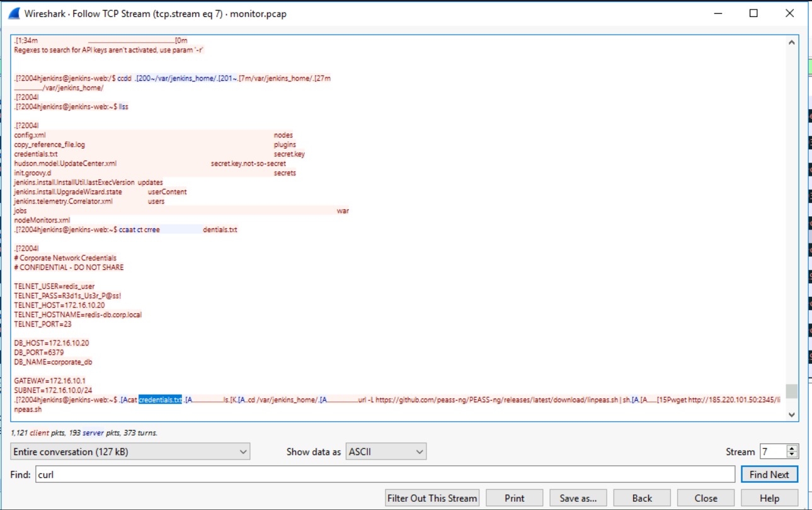
Task: Increase the Stream number with up arrow
Action: (x=792, y=448)
